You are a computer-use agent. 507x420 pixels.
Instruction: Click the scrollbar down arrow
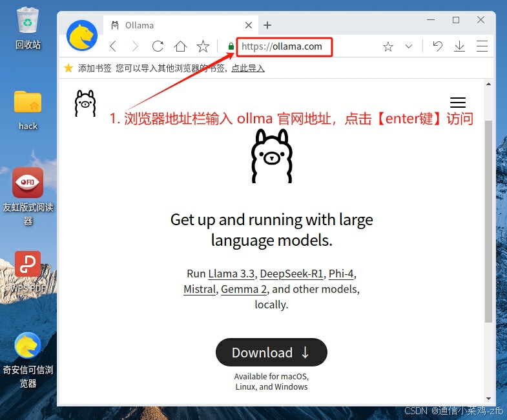[488, 399]
